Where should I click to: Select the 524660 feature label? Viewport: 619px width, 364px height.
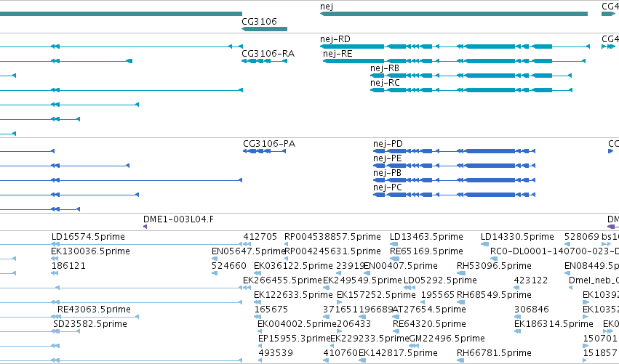(229, 266)
